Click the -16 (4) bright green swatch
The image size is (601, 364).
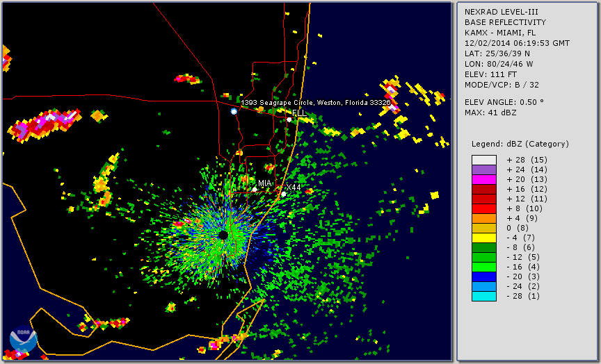pos(483,267)
